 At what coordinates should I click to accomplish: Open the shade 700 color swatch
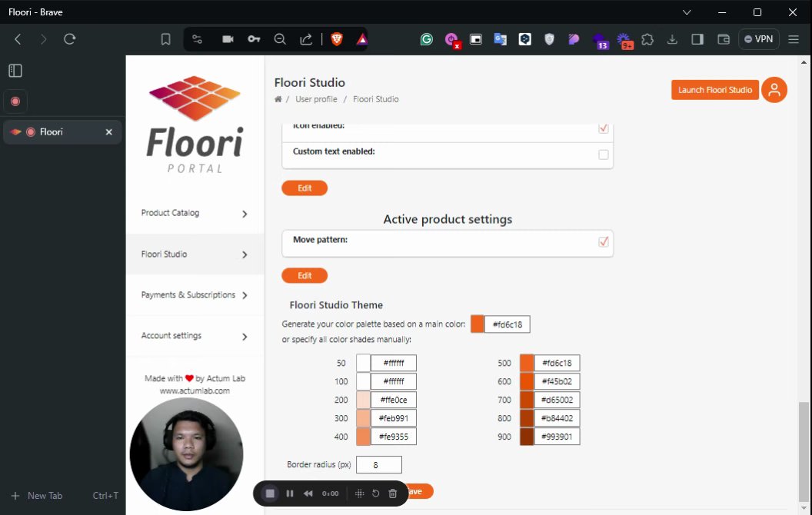527,400
